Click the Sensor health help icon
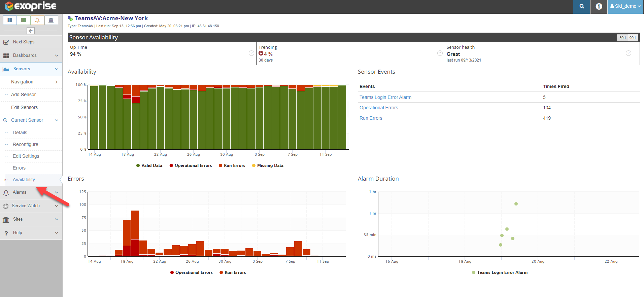The image size is (644, 297). click(629, 53)
